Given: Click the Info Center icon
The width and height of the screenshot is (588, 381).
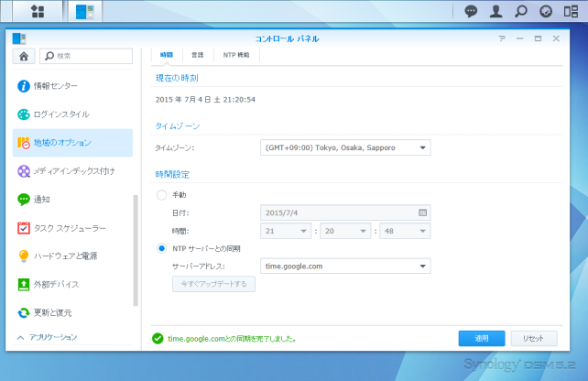Looking at the screenshot, I should (x=24, y=86).
